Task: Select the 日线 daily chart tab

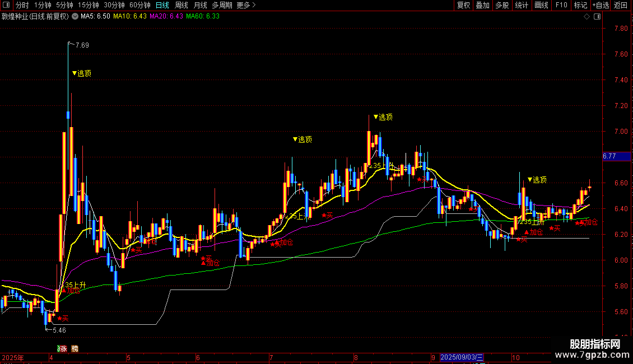Action: click(162, 5)
